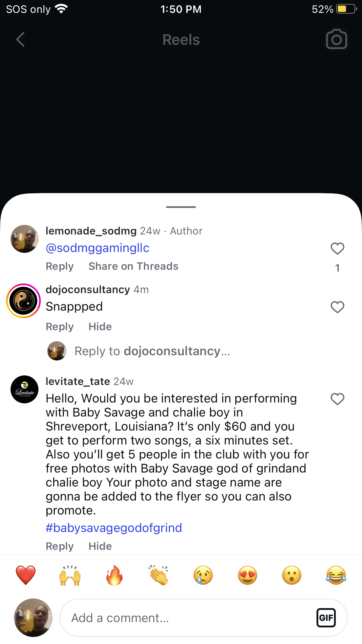The width and height of the screenshot is (362, 644).
Task: Share the comment on Threads
Action: (x=133, y=266)
